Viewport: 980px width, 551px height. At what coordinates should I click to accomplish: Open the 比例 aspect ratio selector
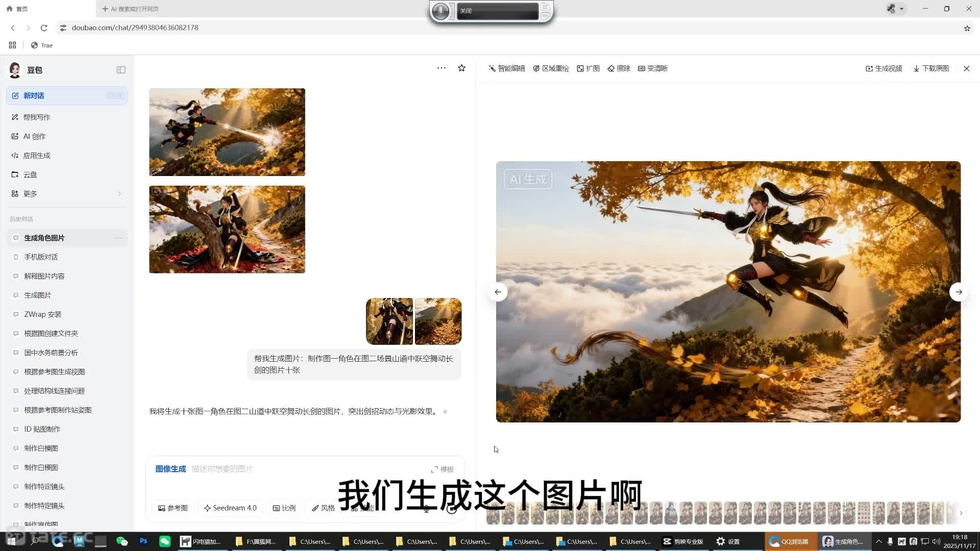pos(284,508)
